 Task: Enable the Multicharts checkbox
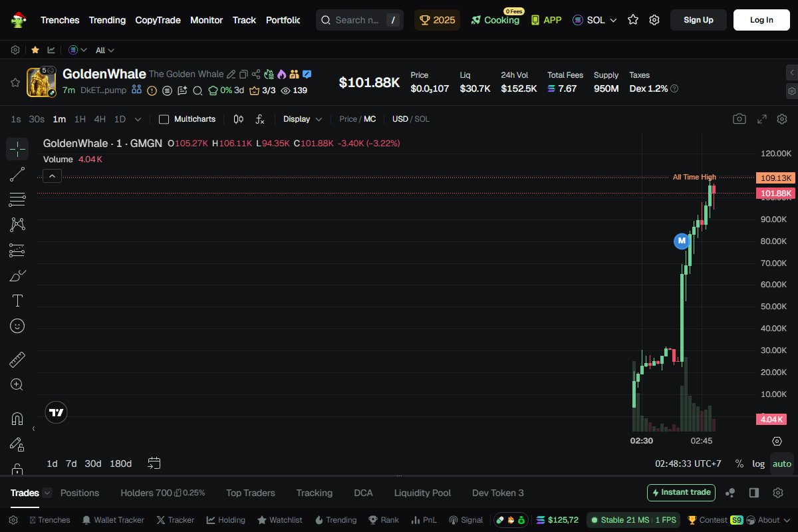(163, 118)
